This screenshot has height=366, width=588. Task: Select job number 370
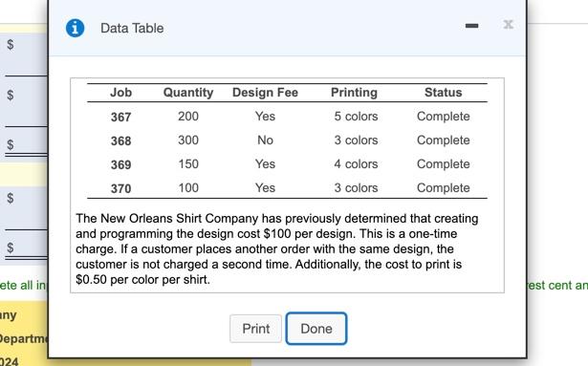[x=120, y=188]
